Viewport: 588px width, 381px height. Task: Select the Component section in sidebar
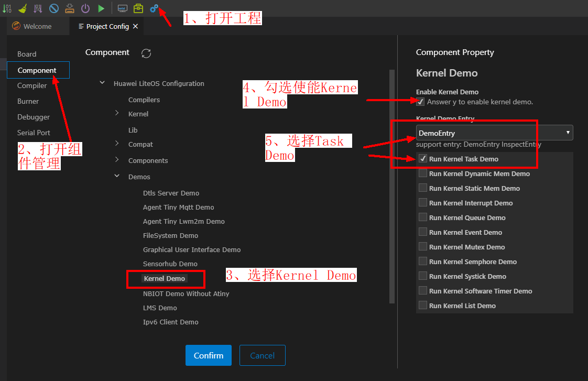pyautogui.click(x=38, y=70)
